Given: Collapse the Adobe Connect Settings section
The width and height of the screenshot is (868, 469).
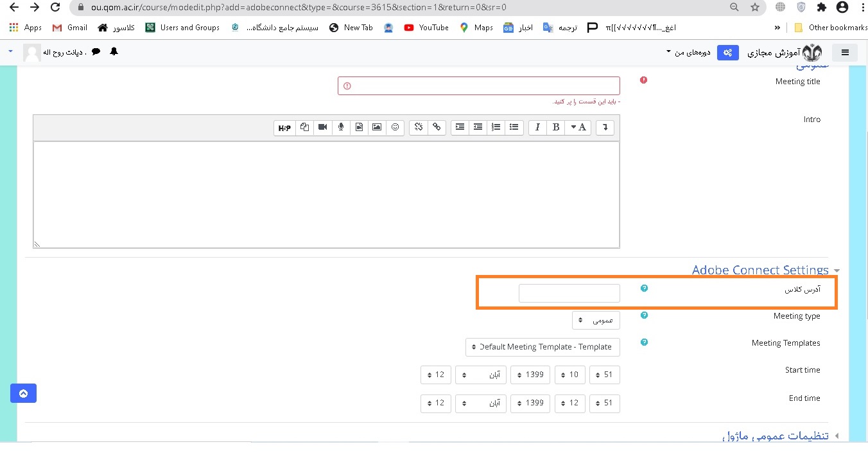Looking at the screenshot, I should point(837,270).
